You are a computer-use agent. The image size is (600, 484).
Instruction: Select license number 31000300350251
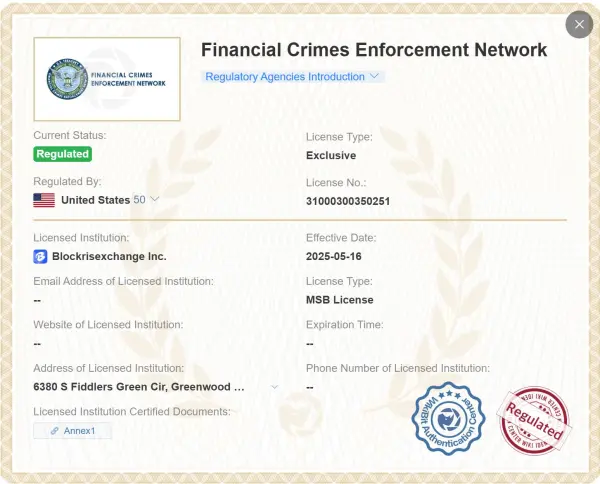coord(347,200)
